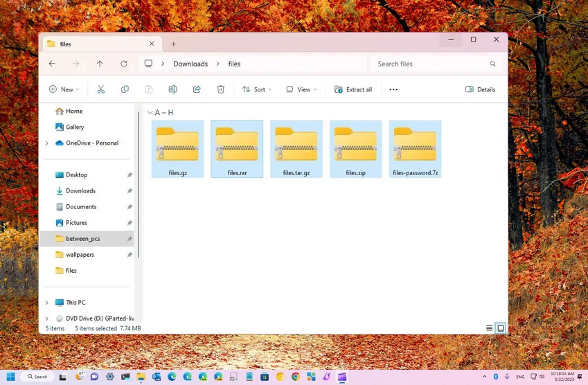Screen dimensions: 588x385
Task: Click the Share icon
Action: coord(197,89)
